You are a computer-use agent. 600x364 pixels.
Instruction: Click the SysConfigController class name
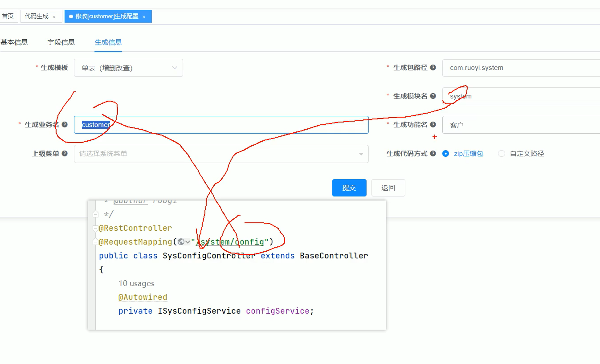[209, 256]
